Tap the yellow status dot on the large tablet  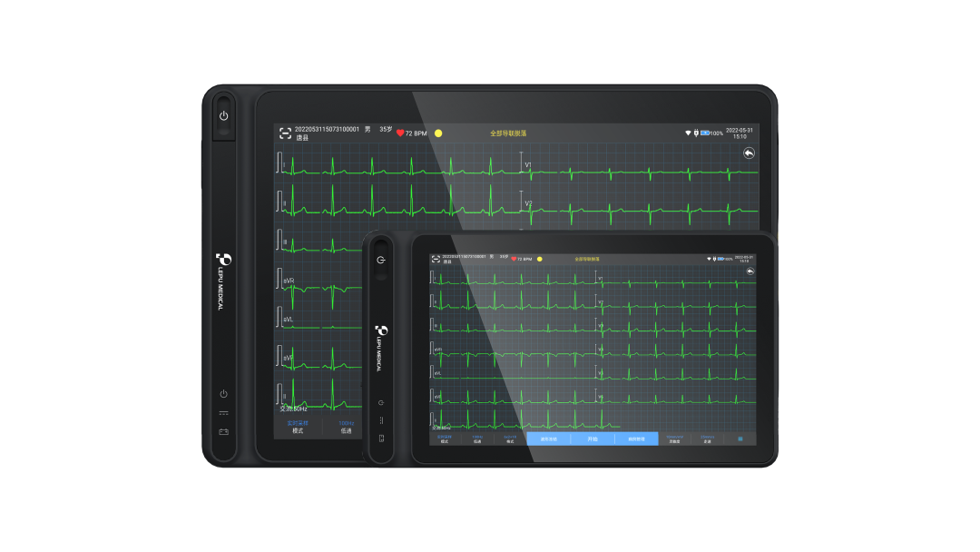point(438,133)
